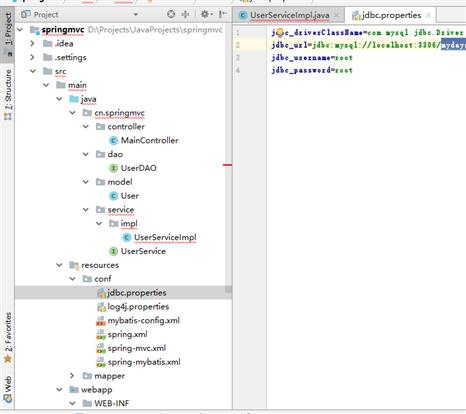Image resolution: width=466 pixels, height=414 pixels.
Task: Open the Web tool window
Action: pos(7,389)
